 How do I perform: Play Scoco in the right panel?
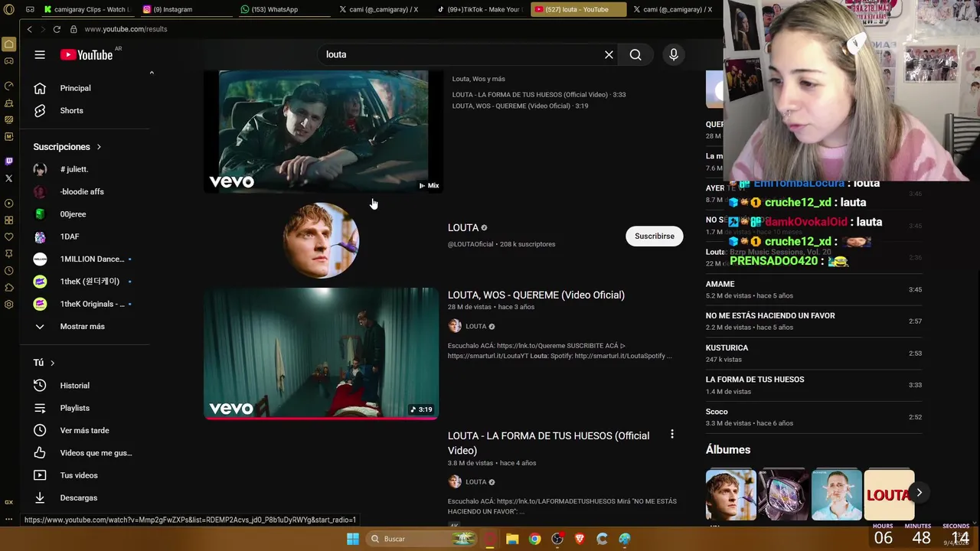click(x=813, y=417)
